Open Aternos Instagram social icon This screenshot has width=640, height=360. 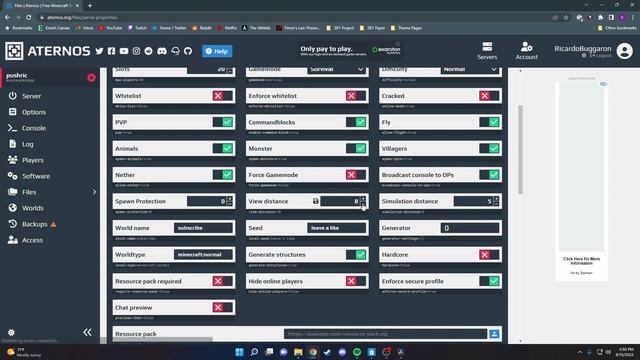pyautogui.click(x=136, y=51)
